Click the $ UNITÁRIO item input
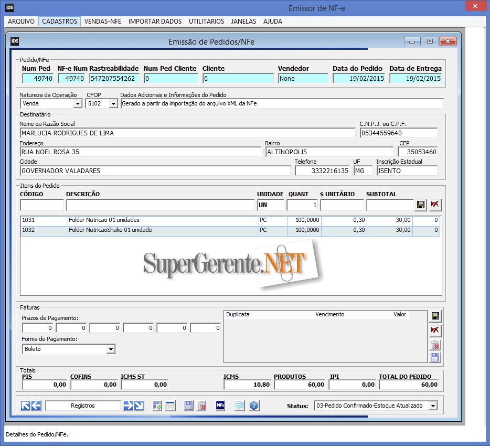 (342, 205)
